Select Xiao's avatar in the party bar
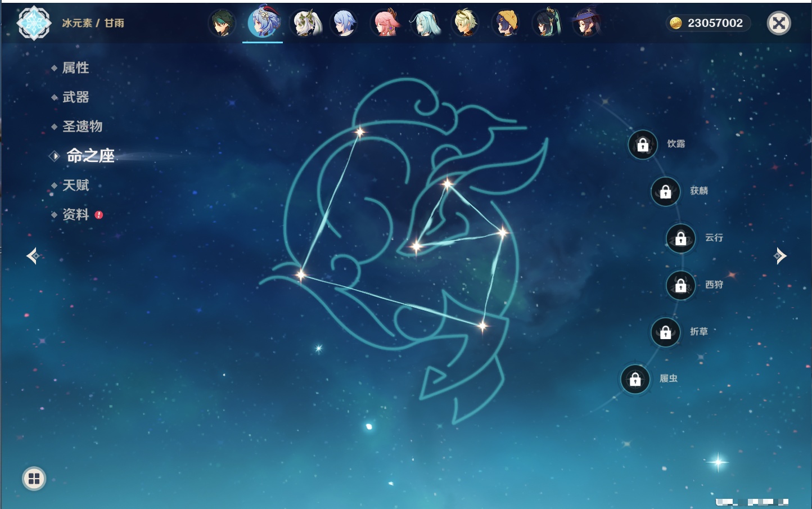Image resolution: width=812 pixels, height=509 pixels. 222,24
